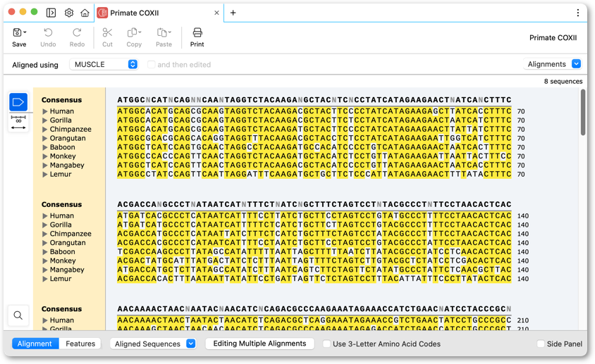The height and width of the screenshot is (364, 595).
Task: Toggle the sidebar panel icon
Action: (x=51, y=13)
